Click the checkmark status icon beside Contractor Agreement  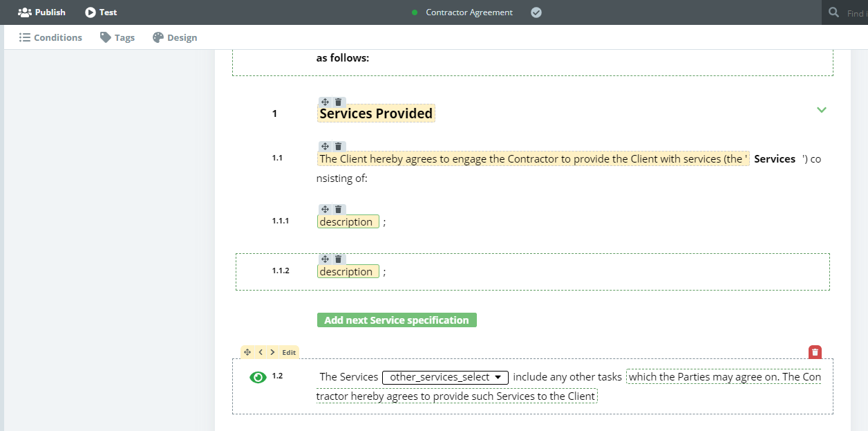click(536, 12)
